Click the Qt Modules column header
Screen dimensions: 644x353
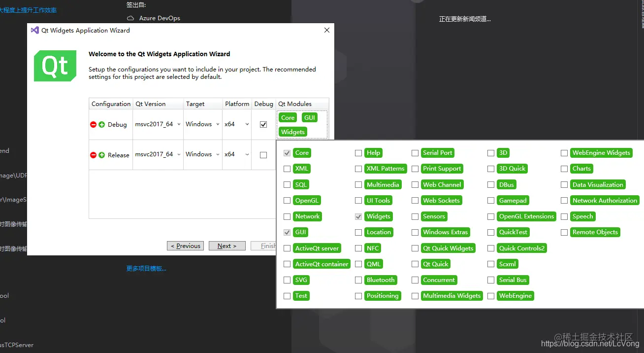[302, 104]
